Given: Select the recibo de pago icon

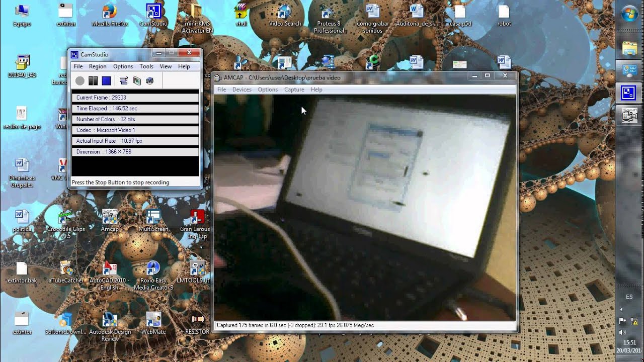Looking at the screenshot, I should (x=22, y=118).
